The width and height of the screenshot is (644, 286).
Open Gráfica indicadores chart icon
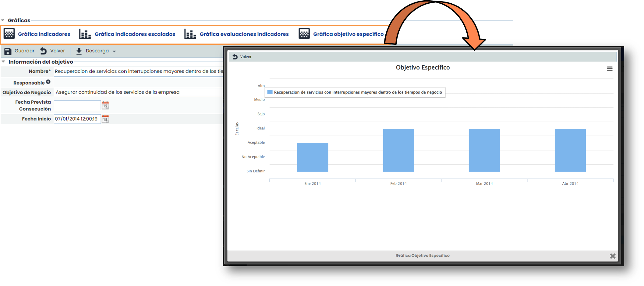pos(9,34)
